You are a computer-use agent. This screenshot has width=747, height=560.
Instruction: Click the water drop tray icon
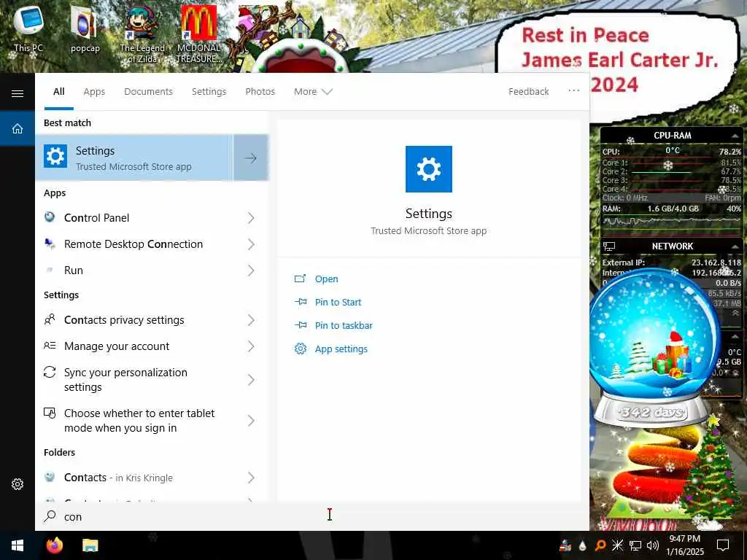(582, 545)
